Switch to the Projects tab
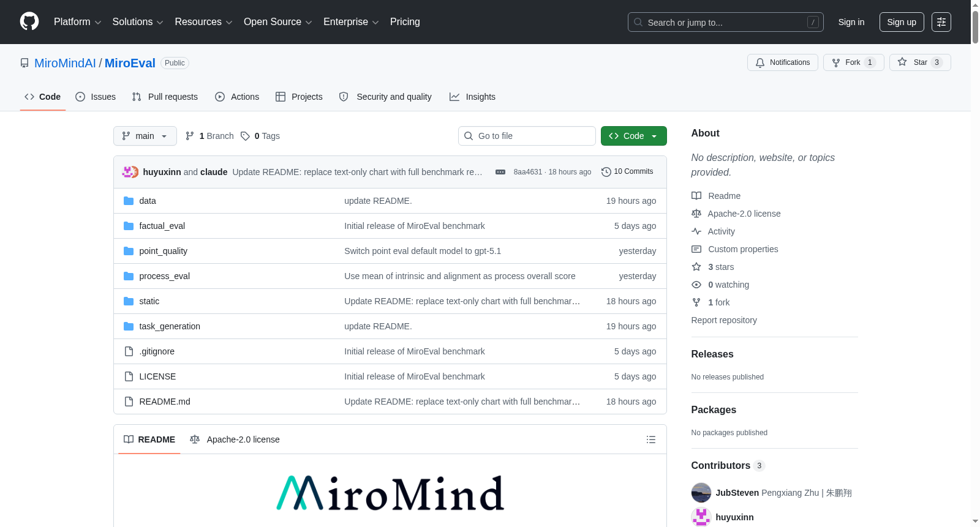The width and height of the screenshot is (980, 527). coord(299,97)
